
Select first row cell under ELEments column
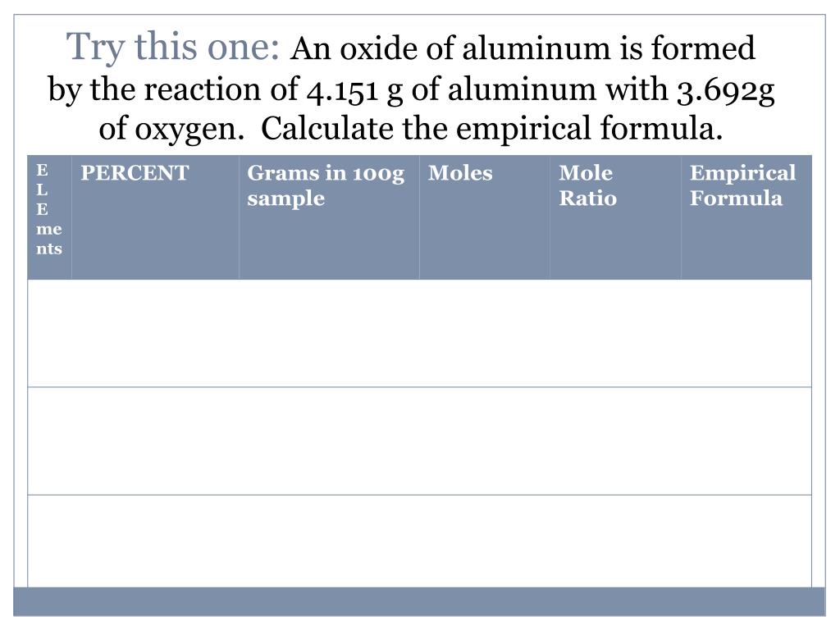point(49,333)
